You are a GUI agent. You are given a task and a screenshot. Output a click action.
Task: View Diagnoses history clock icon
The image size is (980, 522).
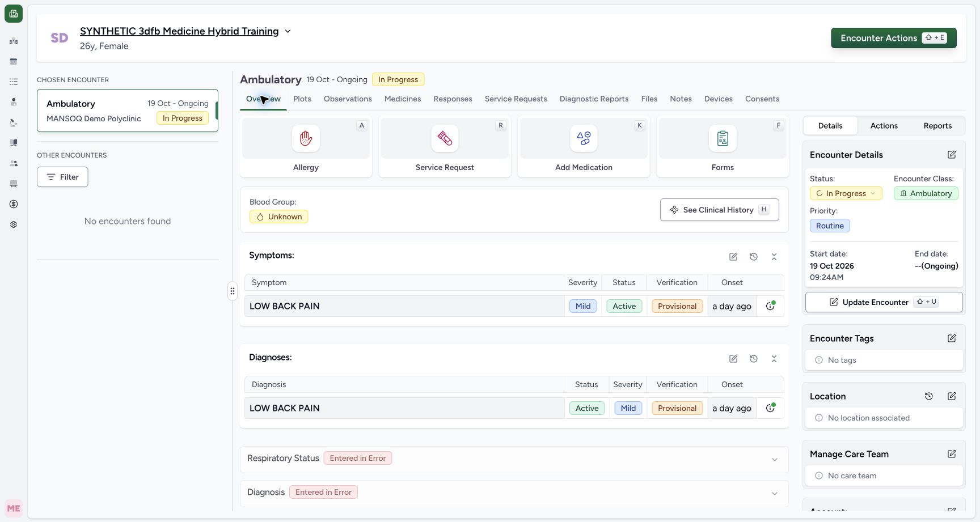754,359
